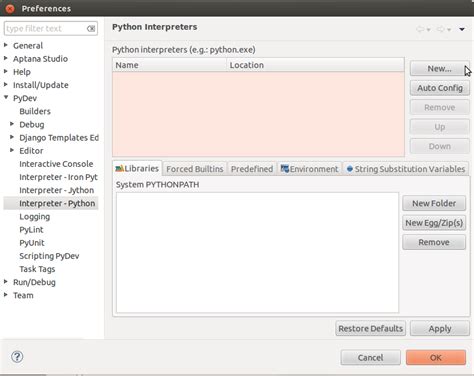Click the Auto Config button
The width and height of the screenshot is (474, 376).
pos(440,88)
